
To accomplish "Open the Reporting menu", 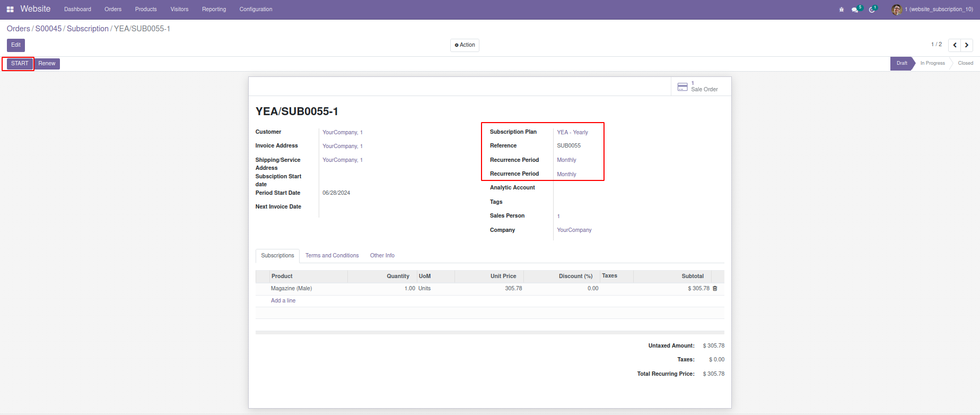I will [214, 10].
